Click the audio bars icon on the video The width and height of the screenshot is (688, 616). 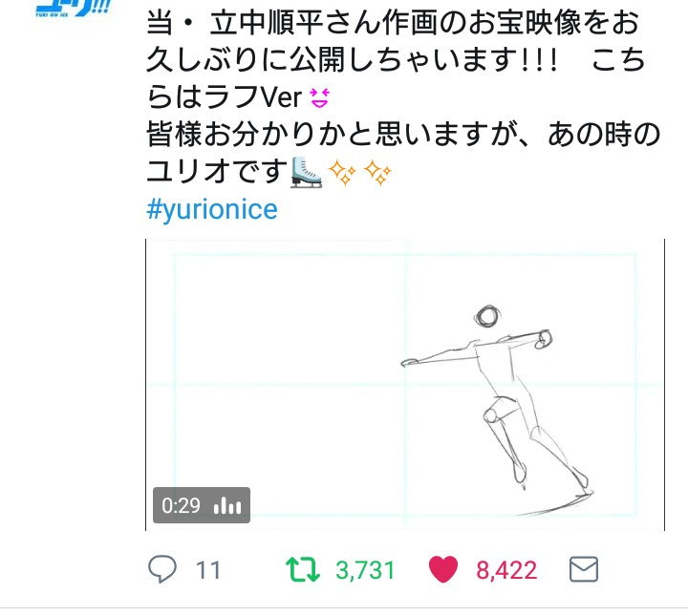tap(227, 505)
